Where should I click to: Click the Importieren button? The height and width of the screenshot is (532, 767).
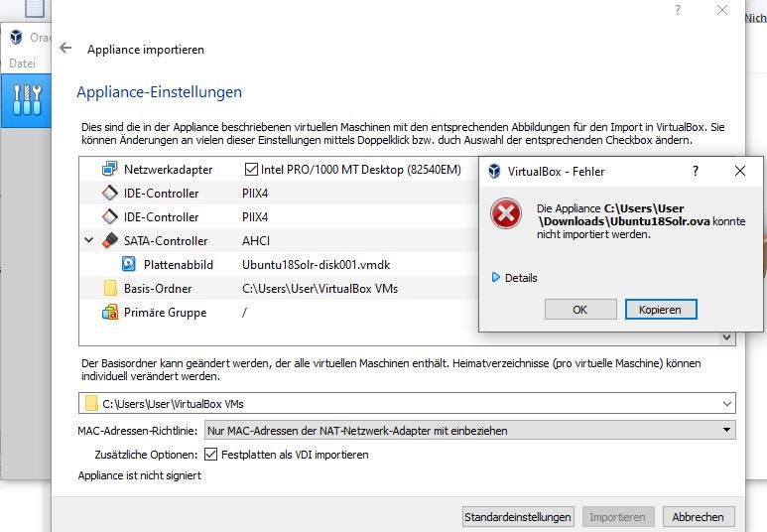618,517
